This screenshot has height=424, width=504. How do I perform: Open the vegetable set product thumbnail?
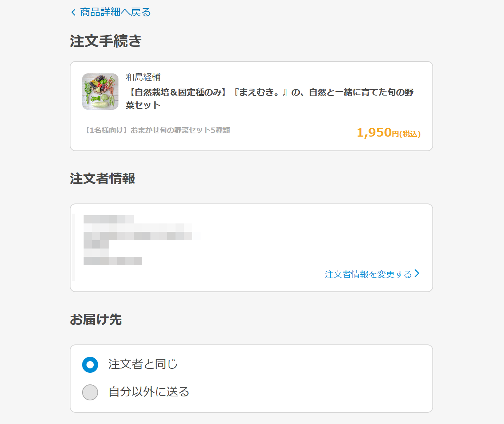coord(100,92)
